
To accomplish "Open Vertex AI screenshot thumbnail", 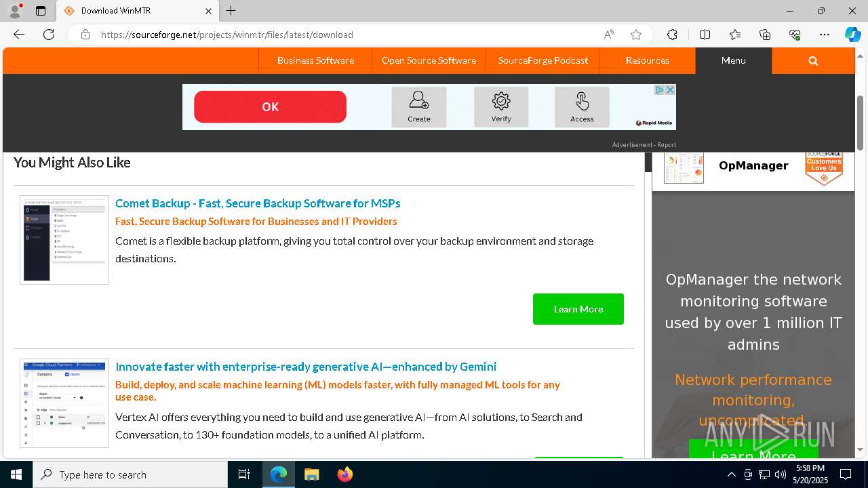I will tap(64, 403).
